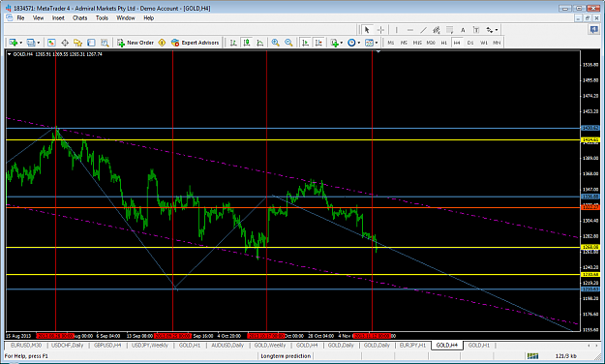Toggle the Expert Advisors button
The height and width of the screenshot is (364, 605).
tap(196, 43)
